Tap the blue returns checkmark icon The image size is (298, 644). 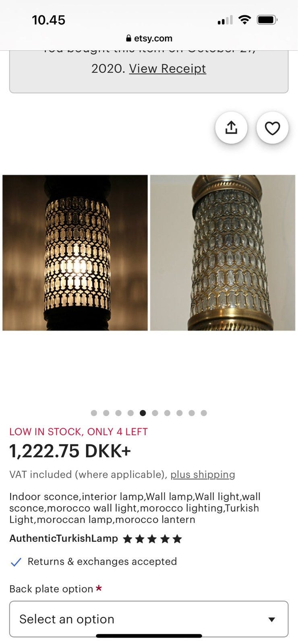(x=16, y=562)
